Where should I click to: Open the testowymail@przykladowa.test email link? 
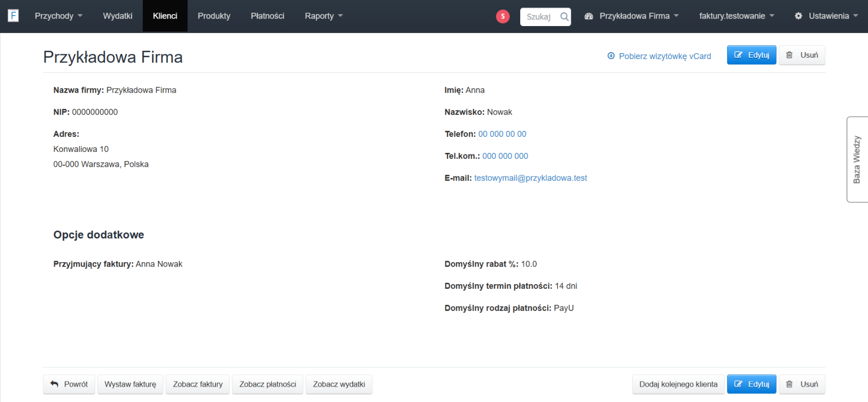click(530, 178)
